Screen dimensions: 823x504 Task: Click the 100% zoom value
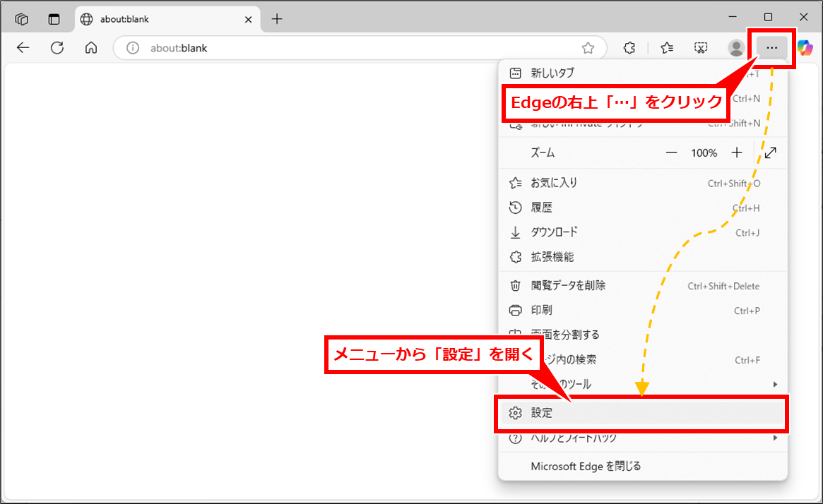point(704,152)
